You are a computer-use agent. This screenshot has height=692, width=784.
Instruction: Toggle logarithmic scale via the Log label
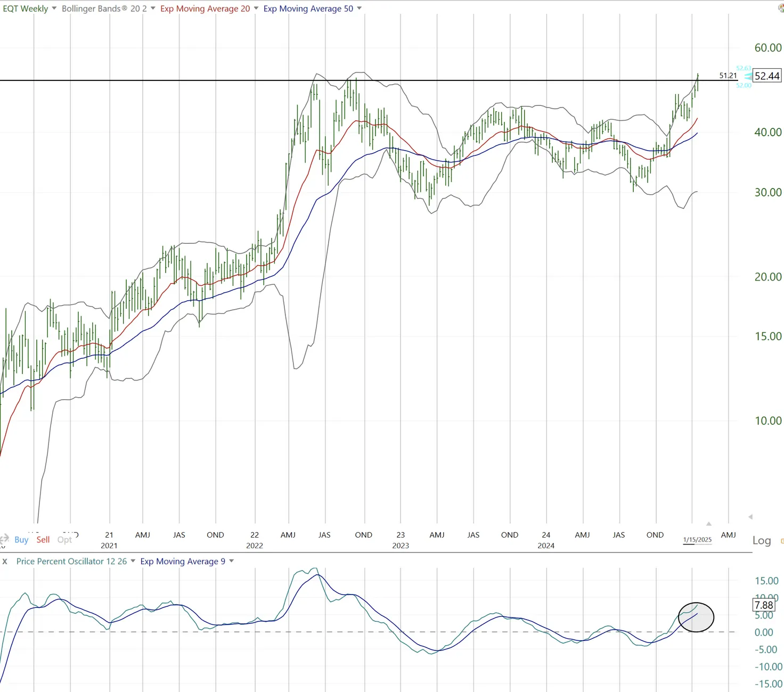762,540
